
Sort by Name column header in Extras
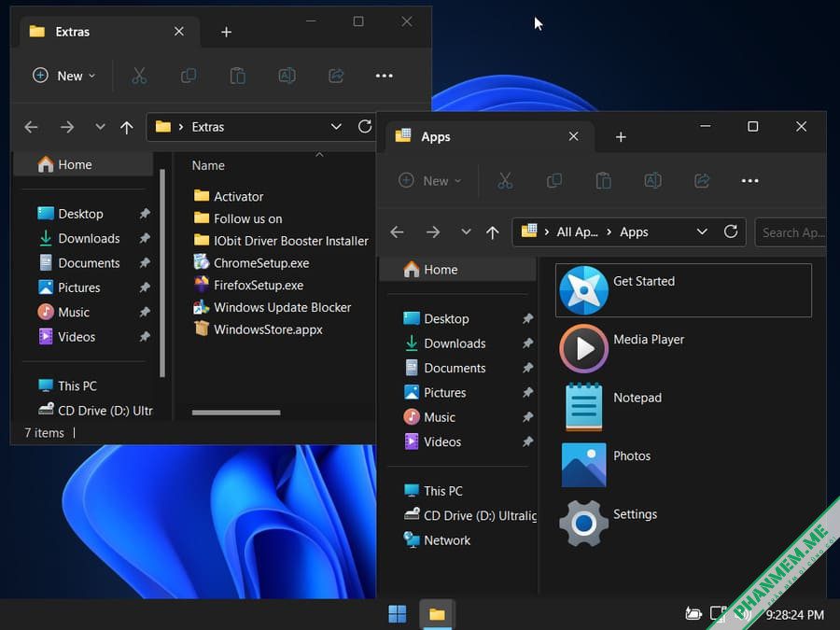pyautogui.click(x=208, y=165)
